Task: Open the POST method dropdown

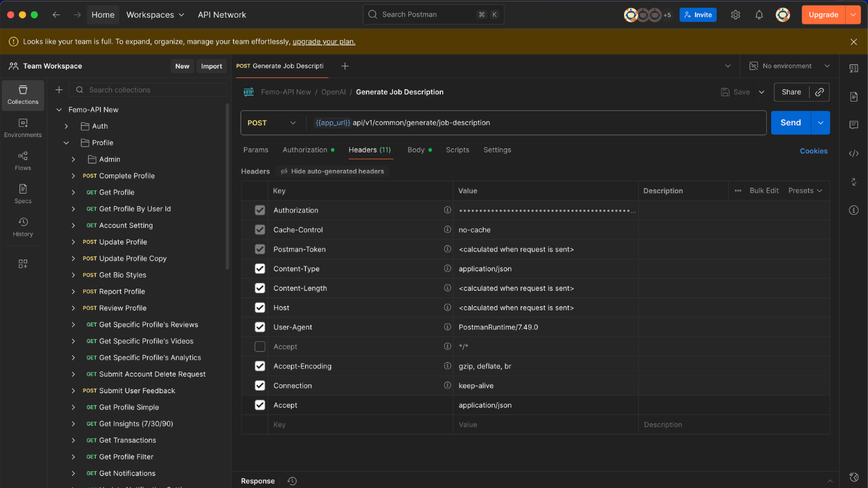Action: point(273,123)
